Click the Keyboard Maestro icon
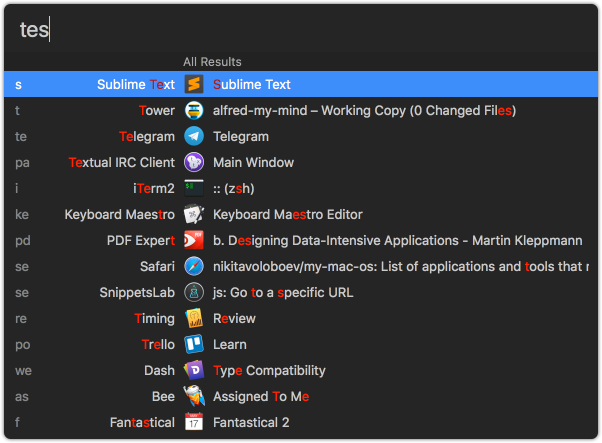The width and height of the screenshot is (602, 443). (194, 214)
